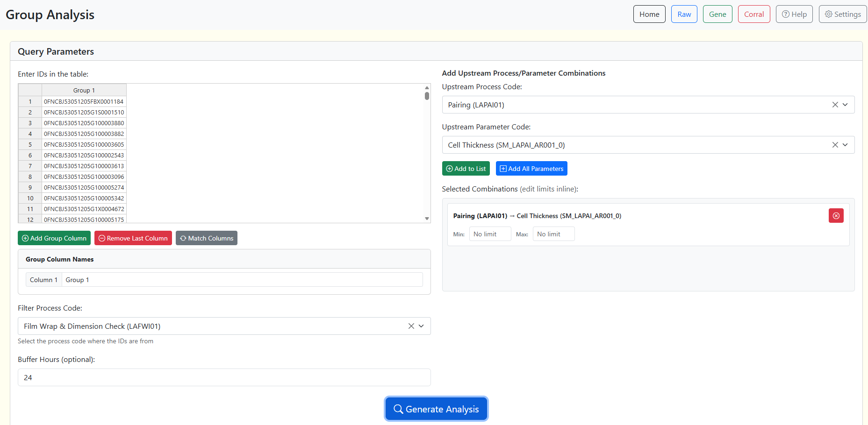Switch to the Raw section
Screen dimensions: 868x425
tap(684, 14)
